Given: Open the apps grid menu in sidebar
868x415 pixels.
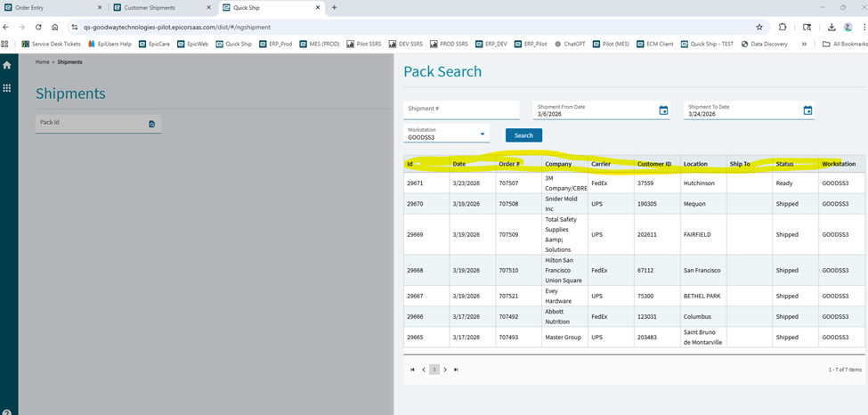Looking at the screenshot, I should coord(7,88).
